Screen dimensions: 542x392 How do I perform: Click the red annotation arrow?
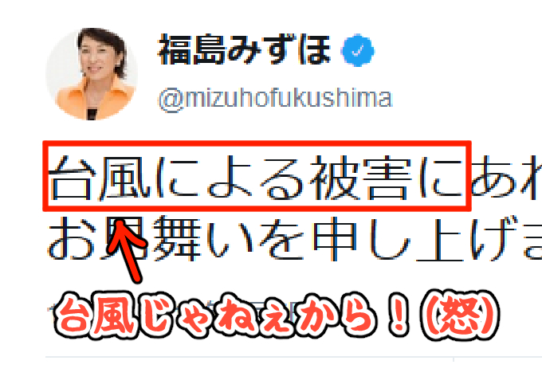(x=126, y=252)
